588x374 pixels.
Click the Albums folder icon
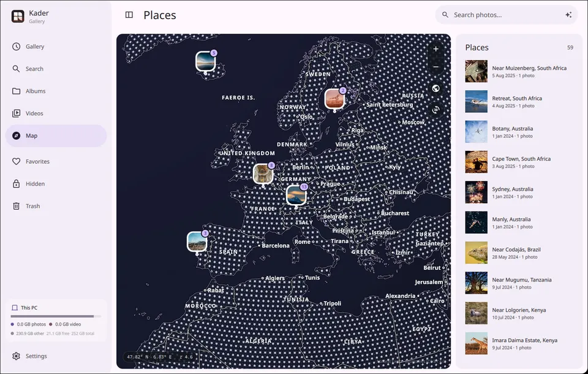pyautogui.click(x=16, y=91)
